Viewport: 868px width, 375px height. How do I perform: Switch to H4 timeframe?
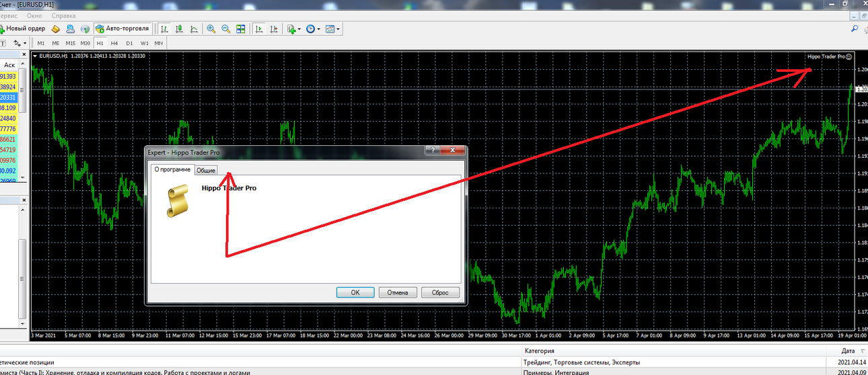point(114,43)
